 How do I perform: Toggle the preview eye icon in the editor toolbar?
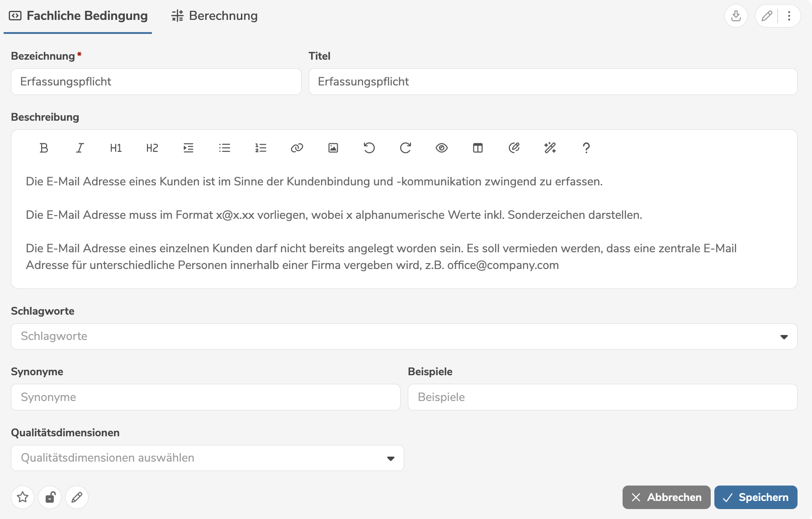point(442,148)
